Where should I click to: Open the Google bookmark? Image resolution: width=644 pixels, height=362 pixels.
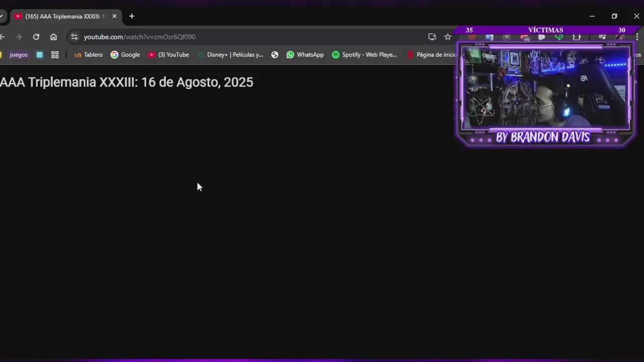(125, 55)
